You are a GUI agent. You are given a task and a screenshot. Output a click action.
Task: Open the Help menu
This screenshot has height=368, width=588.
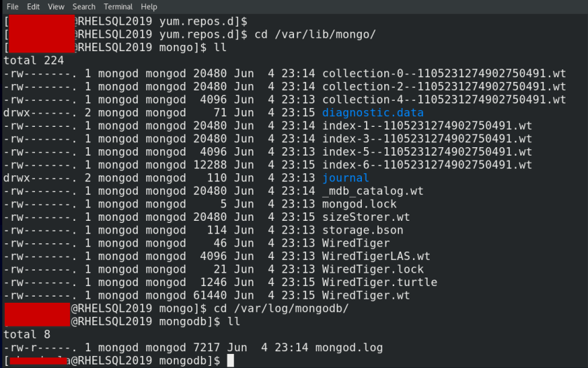pos(149,6)
